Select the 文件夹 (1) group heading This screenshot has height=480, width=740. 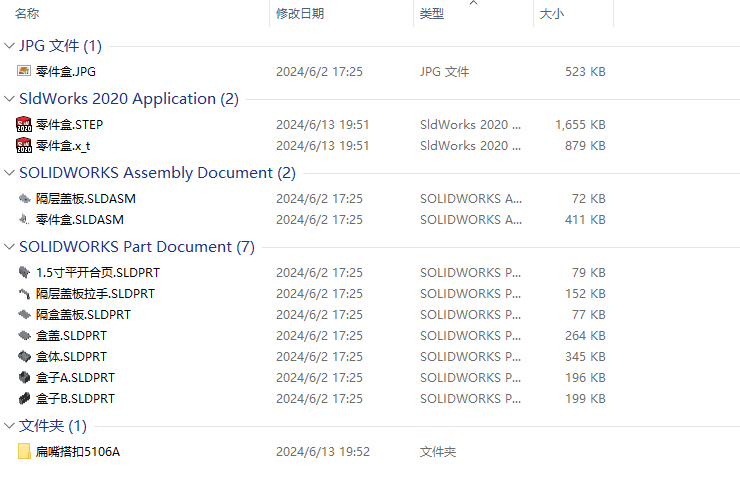pos(53,426)
